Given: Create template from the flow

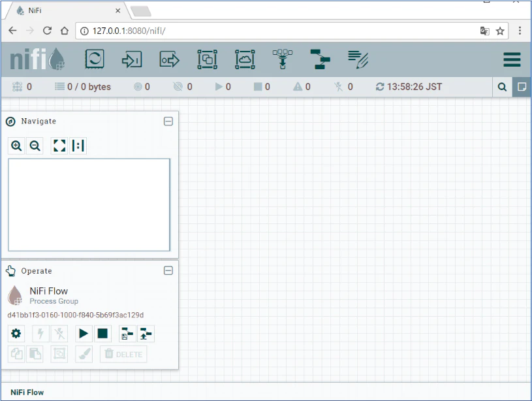Looking at the screenshot, I should (x=127, y=334).
